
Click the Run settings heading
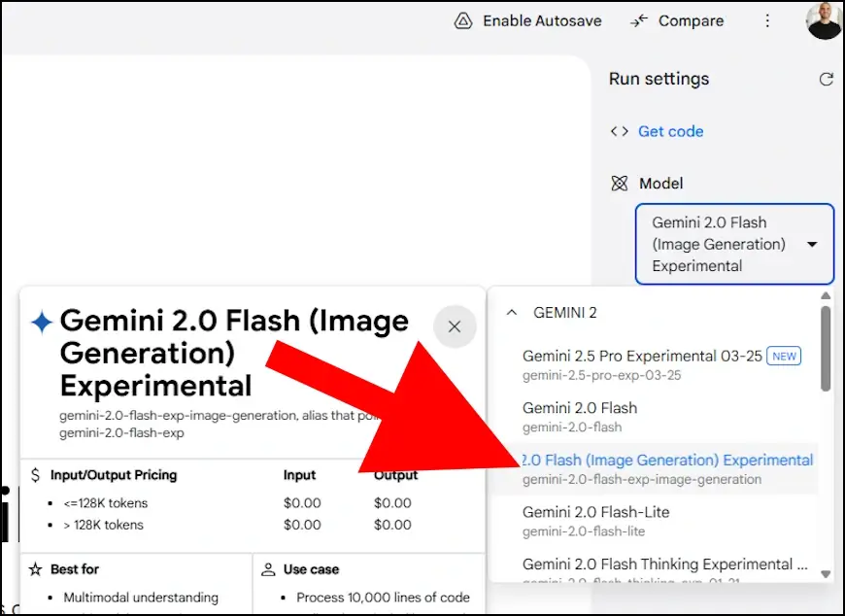(x=659, y=80)
